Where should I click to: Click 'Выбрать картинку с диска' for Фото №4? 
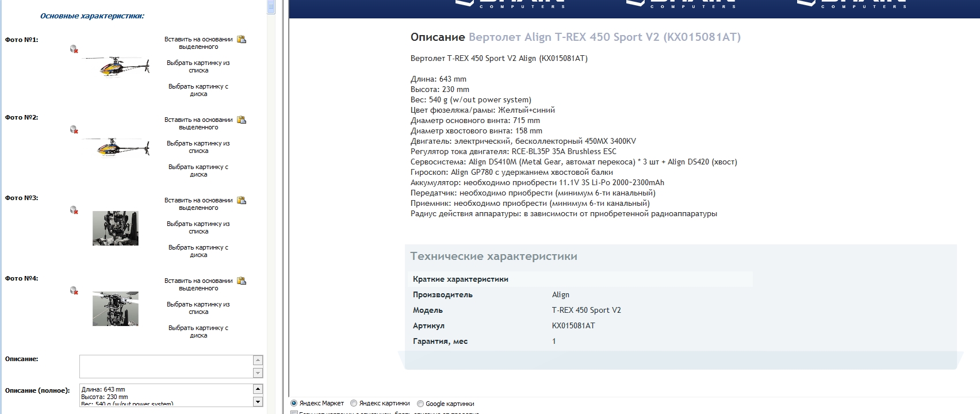point(198,332)
